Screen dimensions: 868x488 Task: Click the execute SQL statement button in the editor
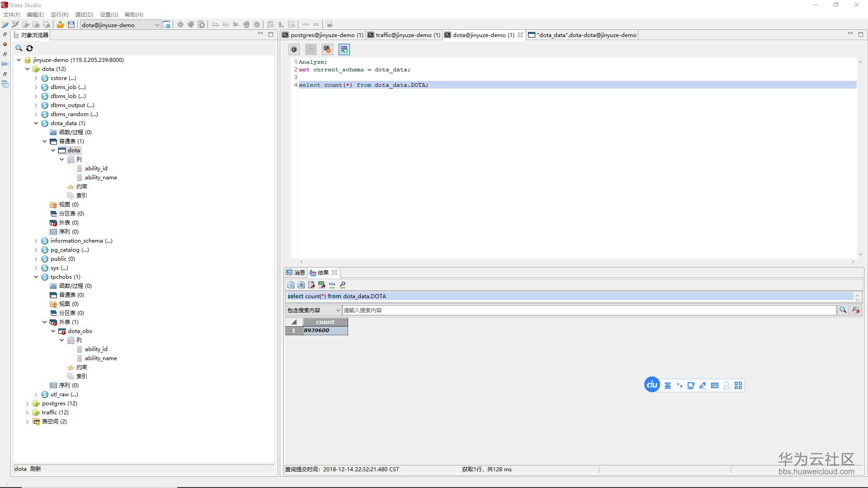point(294,50)
